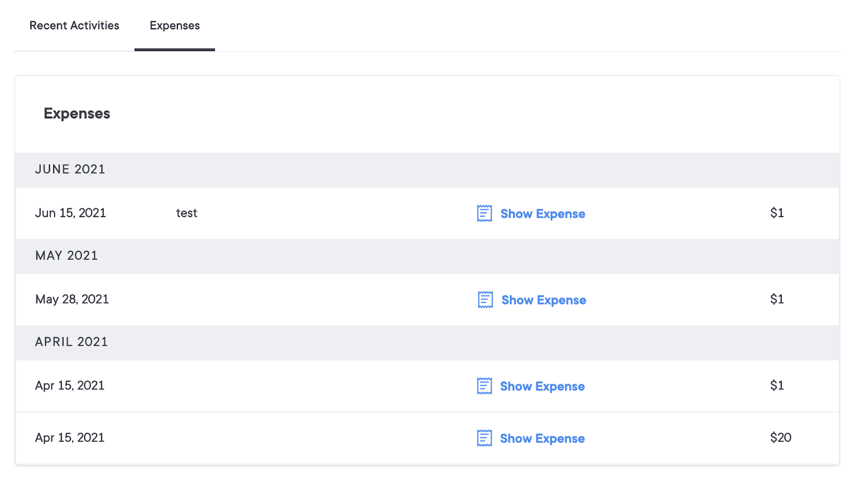This screenshot has height=494, width=868.
Task: Click the receipt icon for Jun 15 expense
Action: tap(484, 213)
